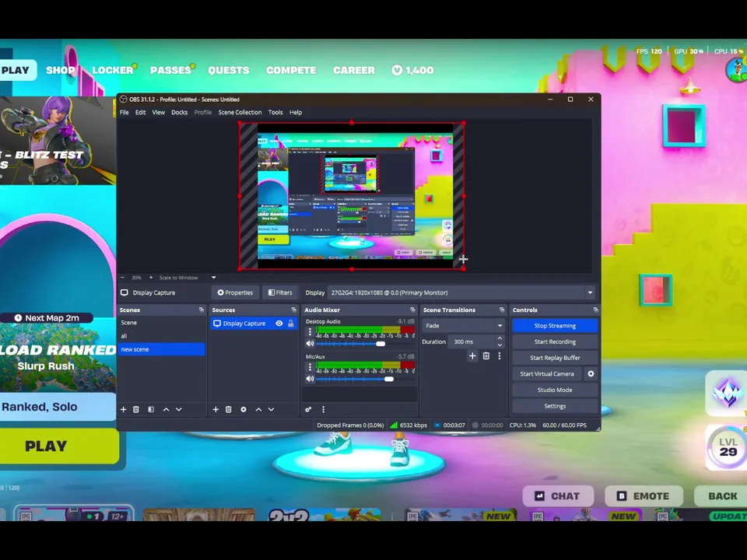Image resolution: width=747 pixels, height=560 pixels.
Task: Open transition properties three-dot menu
Action: pos(500,355)
